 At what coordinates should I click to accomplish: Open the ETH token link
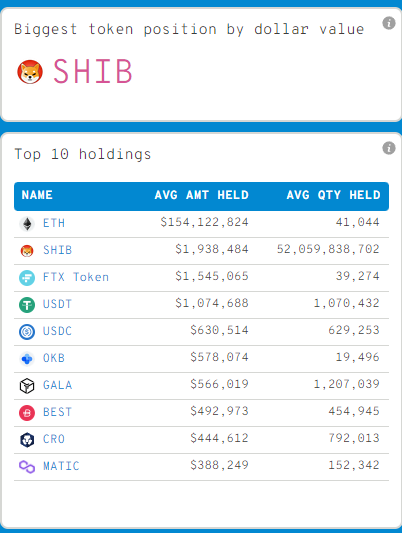point(54,223)
